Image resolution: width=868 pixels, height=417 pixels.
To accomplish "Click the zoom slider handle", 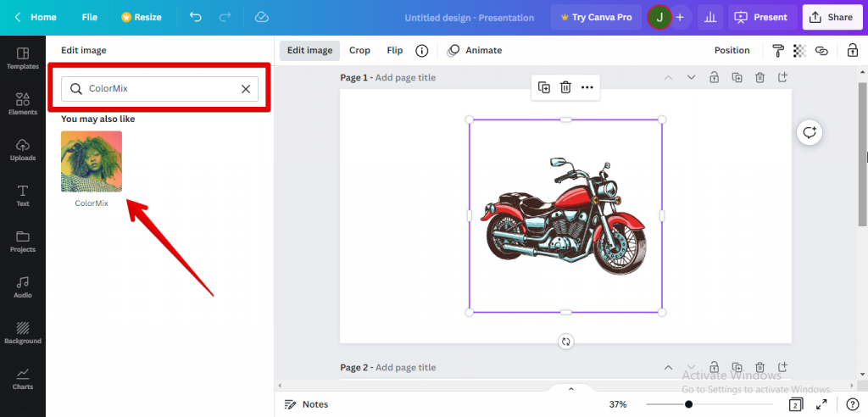I will [x=688, y=404].
